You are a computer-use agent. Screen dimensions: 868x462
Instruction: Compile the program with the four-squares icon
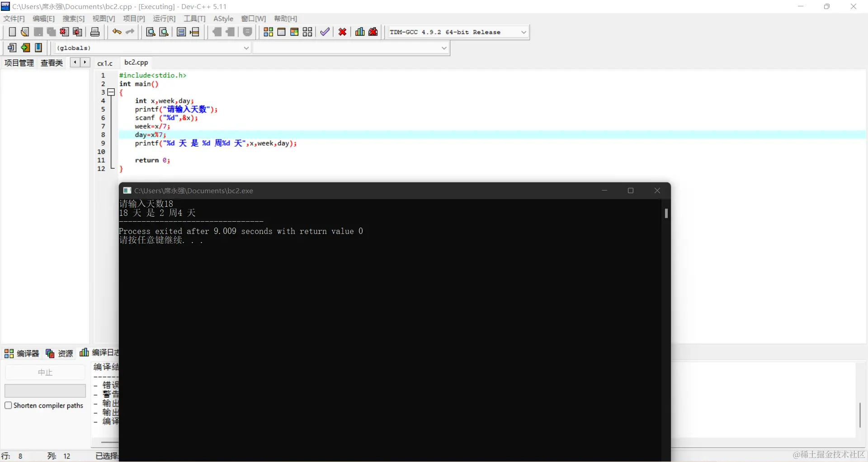tap(269, 32)
